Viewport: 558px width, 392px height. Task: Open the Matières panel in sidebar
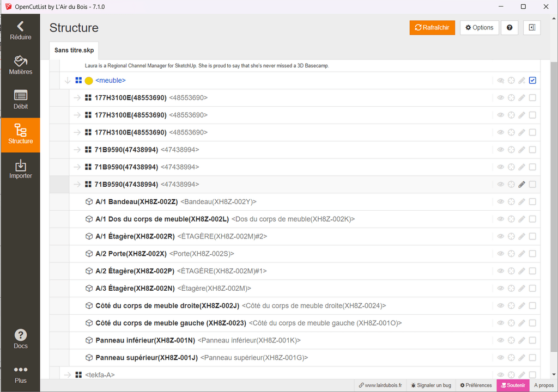20,65
